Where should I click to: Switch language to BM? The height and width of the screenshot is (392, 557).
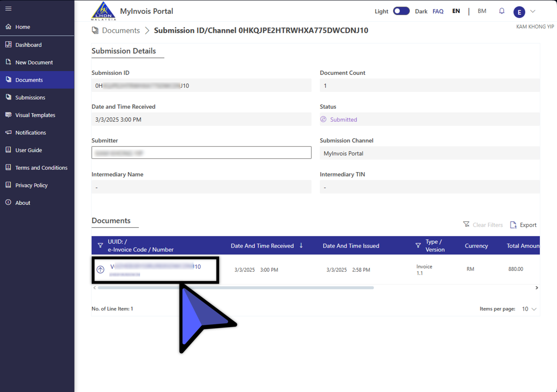pos(482,11)
